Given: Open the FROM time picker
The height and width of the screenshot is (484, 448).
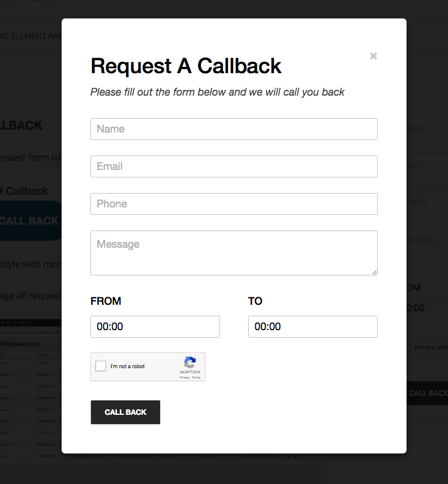Looking at the screenshot, I should pyautogui.click(x=155, y=327).
